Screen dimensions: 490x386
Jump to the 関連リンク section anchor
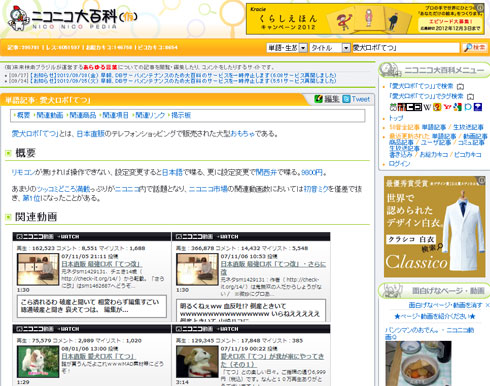(150, 115)
